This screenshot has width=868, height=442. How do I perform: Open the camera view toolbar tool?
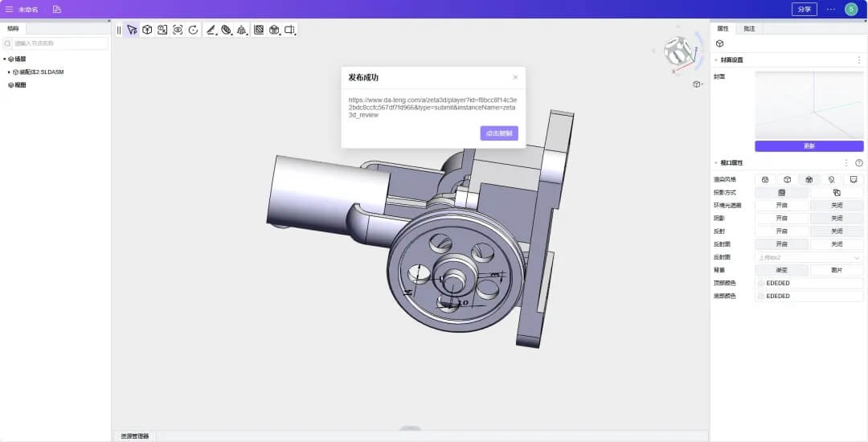289,30
